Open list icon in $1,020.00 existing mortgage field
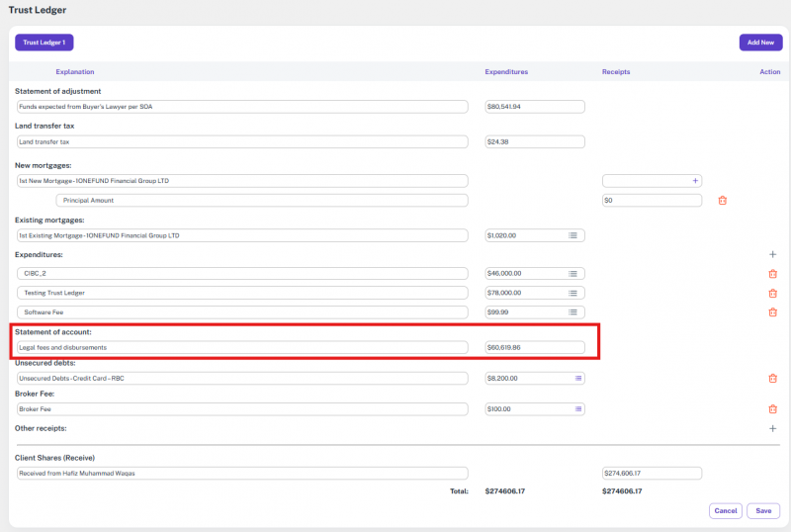791x532 pixels. point(572,235)
